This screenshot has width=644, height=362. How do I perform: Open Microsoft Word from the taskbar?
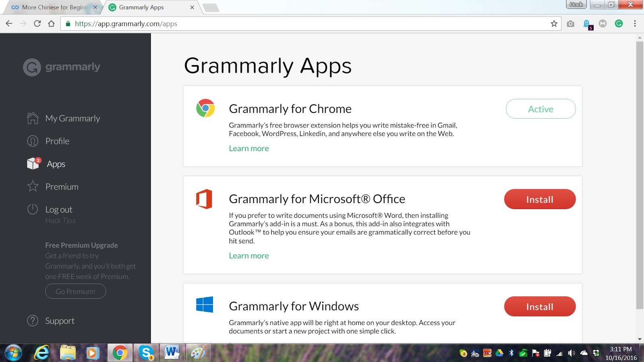coord(172,353)
